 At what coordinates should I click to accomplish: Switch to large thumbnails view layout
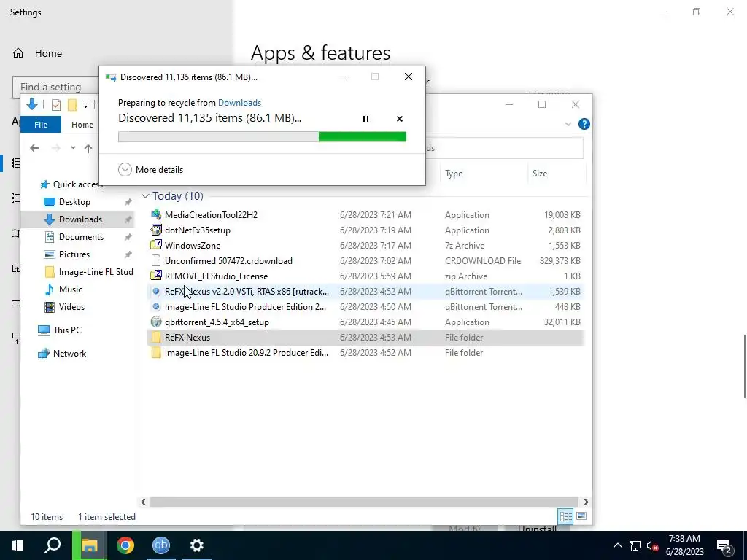pos(581,516)
